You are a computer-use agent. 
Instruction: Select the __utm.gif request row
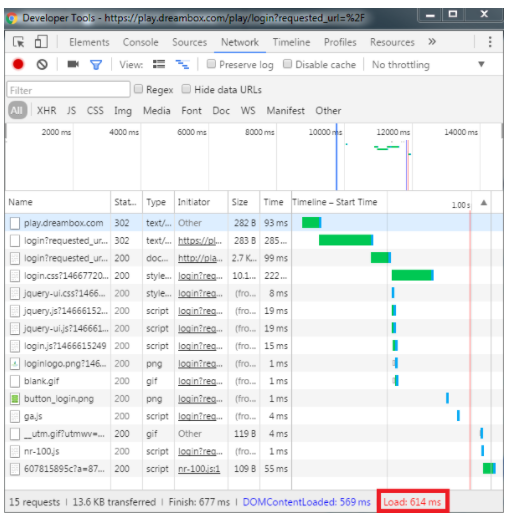254,434
